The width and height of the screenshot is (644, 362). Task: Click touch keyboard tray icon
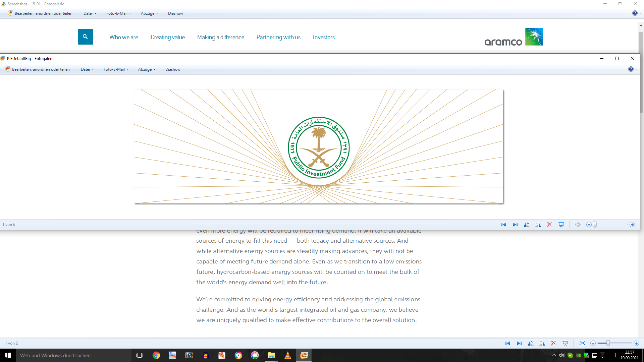[x=611, y=355]
